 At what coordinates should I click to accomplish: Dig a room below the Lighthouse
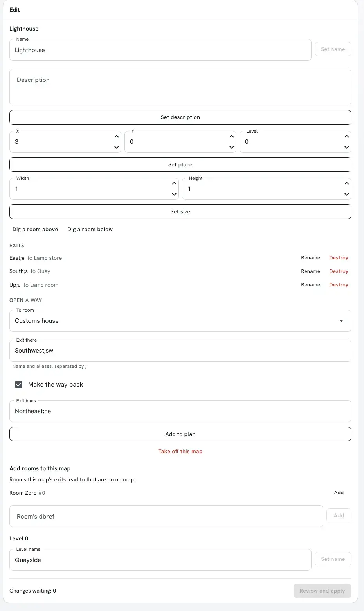(x=90, y=230)
